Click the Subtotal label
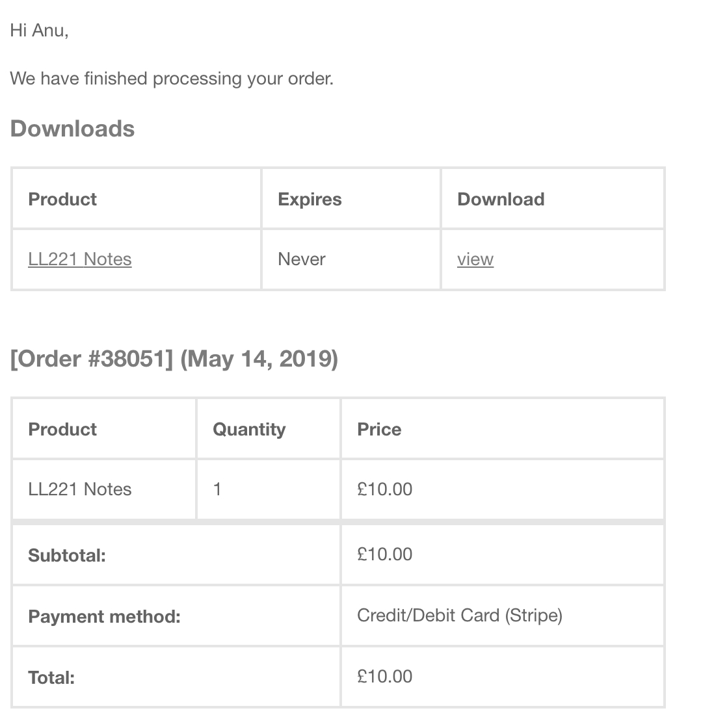The width and height of the screenshot is (714, 728). (66, 556)
